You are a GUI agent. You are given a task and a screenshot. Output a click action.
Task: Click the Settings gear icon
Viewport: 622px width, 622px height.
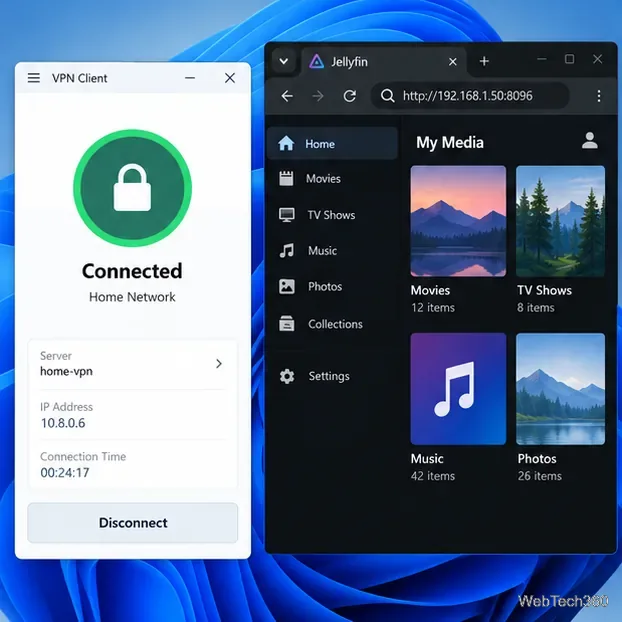tap(287, 376)
